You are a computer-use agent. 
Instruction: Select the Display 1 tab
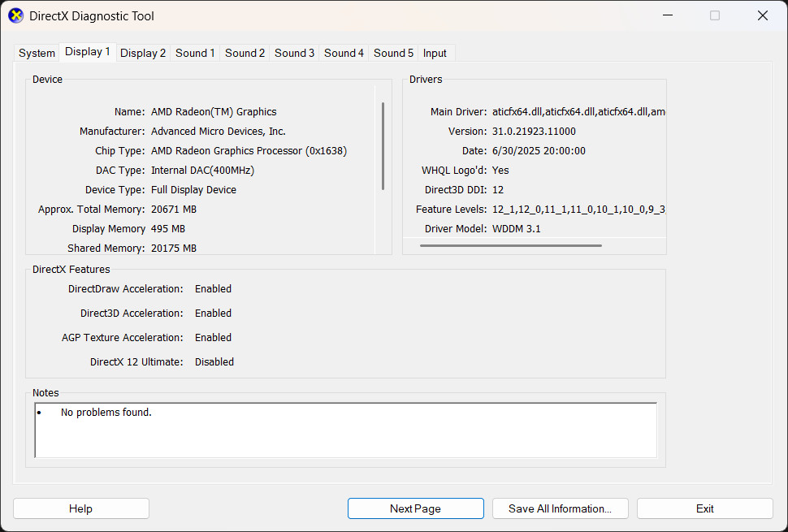88,52
